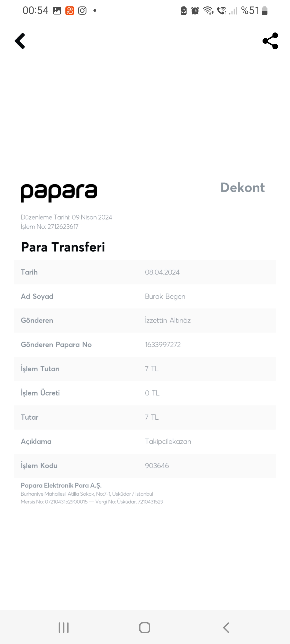Tap the Tarih value 08.04.2024
Viewport: 290px width, 644px height.
162,272
